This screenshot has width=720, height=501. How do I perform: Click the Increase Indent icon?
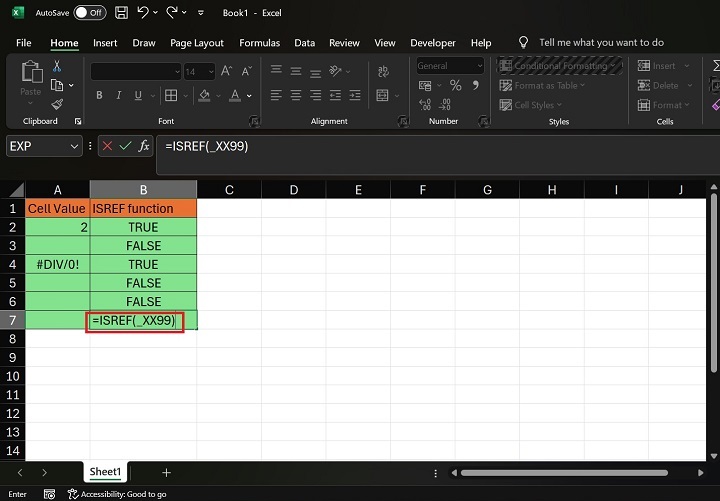(355, 95)
